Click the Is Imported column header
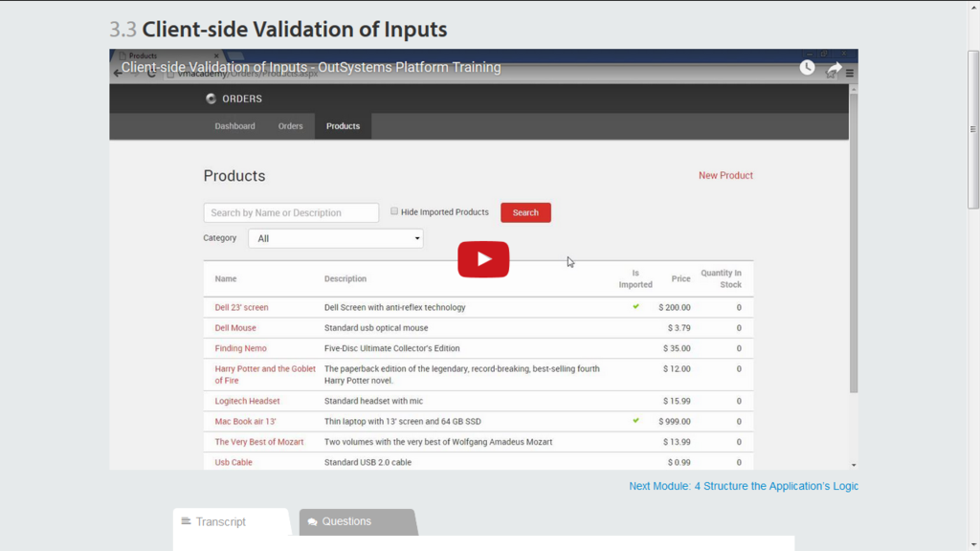The width and height of the screenshot is (980, 551). tap(635, 278)
